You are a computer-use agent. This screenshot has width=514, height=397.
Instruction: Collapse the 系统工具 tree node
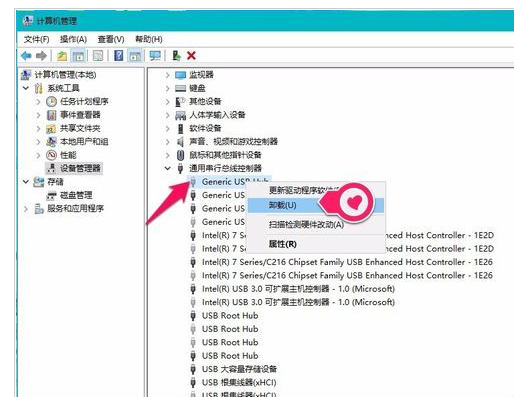point(26,88)
